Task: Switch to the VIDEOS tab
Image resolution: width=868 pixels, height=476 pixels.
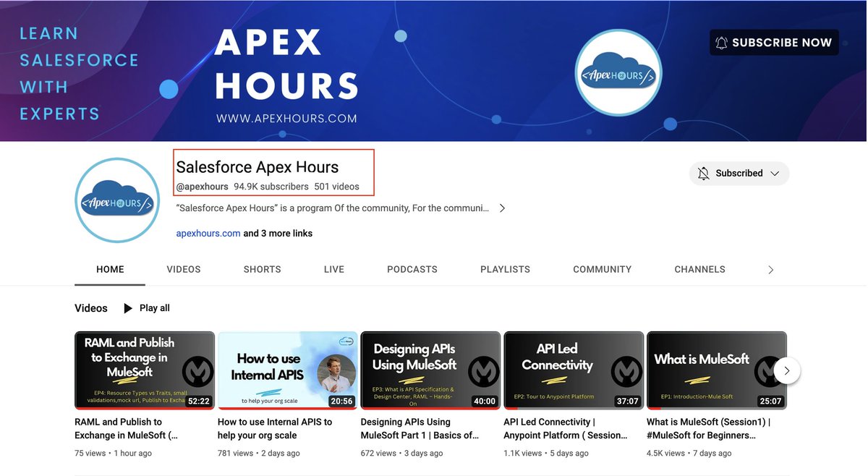Action: tap(184, 269)
